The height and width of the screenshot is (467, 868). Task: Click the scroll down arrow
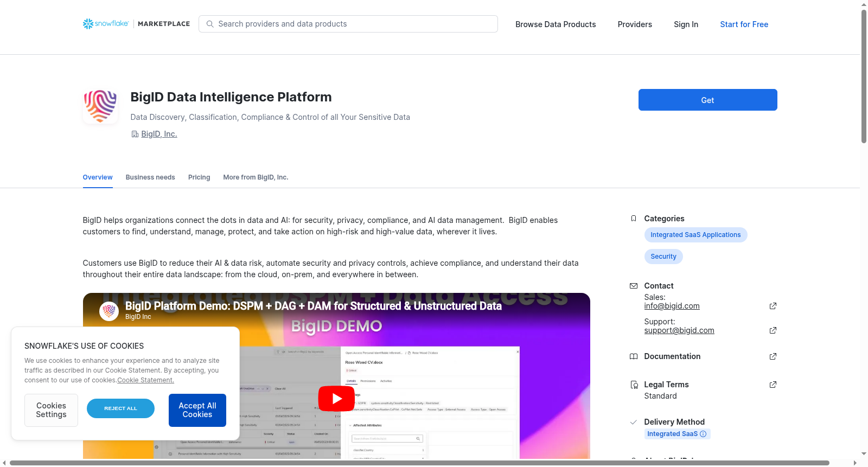tap(864, 455)
